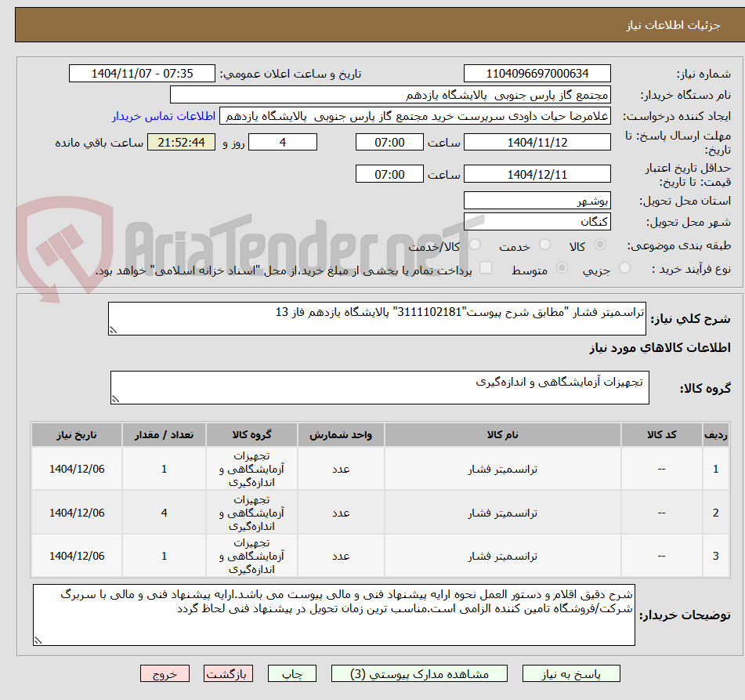Click the resize handle of گروه کالا box
The height and width of the screenshot is (700, 745).
click(115, 399)
